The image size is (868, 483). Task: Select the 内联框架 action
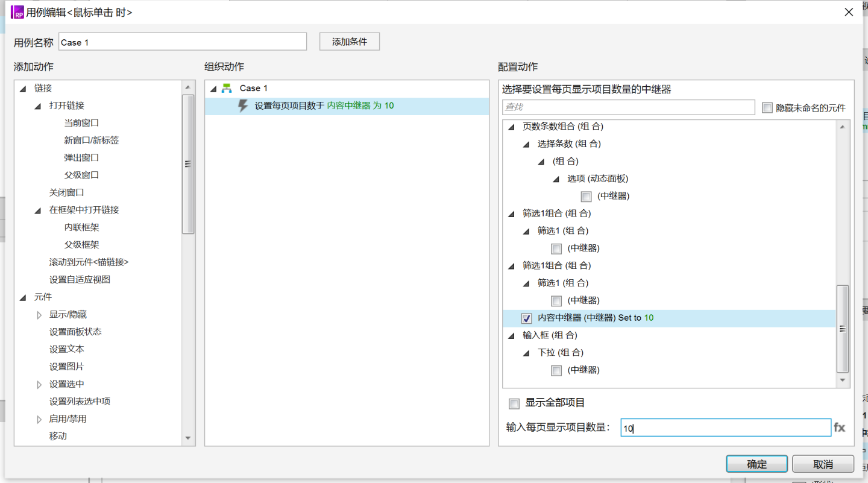81,228
